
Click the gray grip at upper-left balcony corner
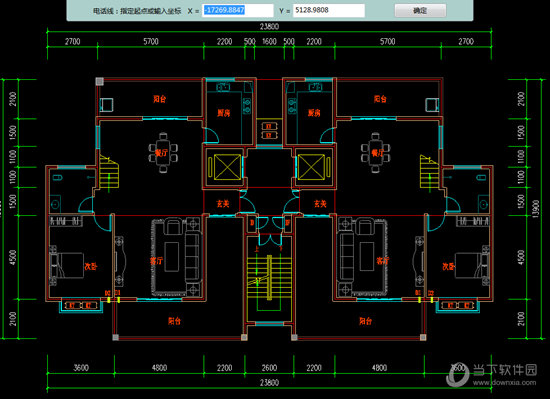pos(100,82)
